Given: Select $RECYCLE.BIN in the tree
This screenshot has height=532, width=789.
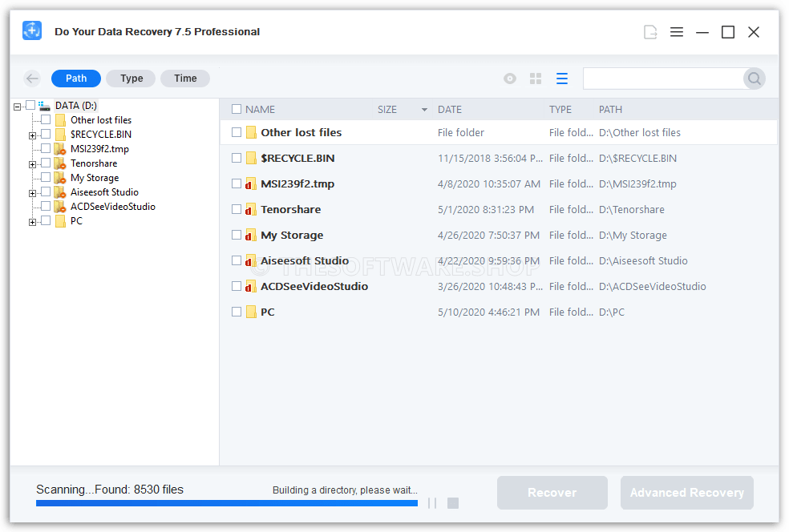Looking at the screenshot, I should point(101,135).
